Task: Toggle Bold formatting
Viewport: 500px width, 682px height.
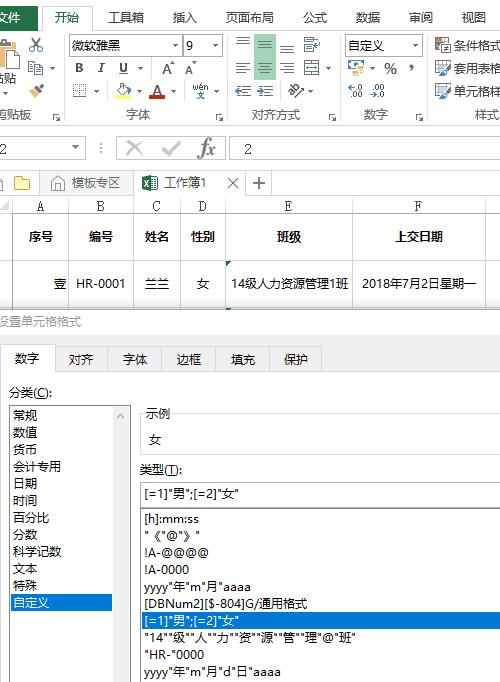Action: pyautogui.click(x=79, y=68)
